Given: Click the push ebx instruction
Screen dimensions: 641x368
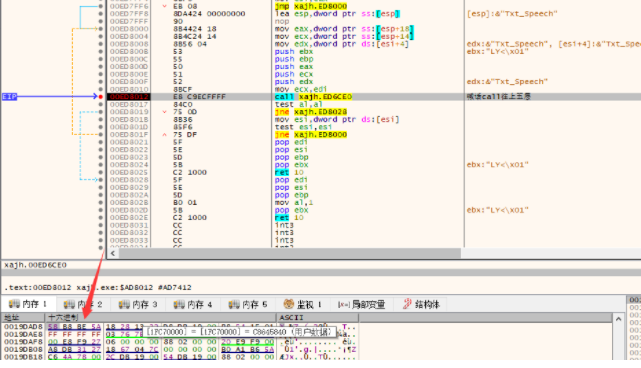Looking at the screenshot, I should point(294,52).
